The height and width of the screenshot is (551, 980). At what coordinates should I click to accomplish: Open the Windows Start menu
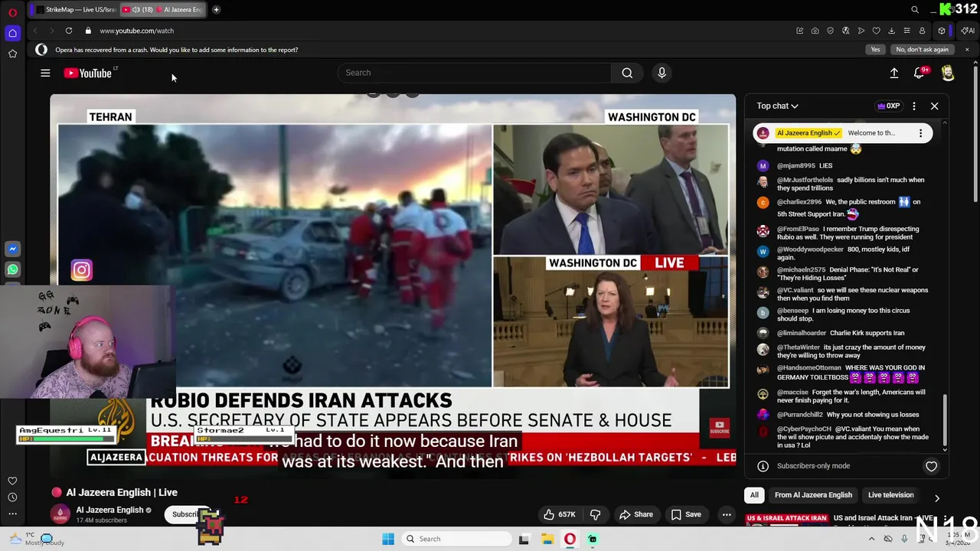(388, 539)
